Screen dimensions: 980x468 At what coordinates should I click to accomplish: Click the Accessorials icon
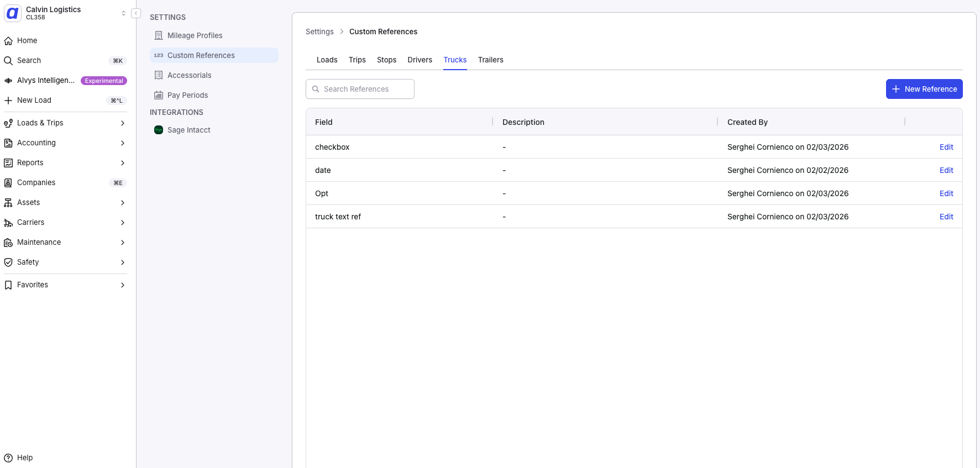click(159, 75)
